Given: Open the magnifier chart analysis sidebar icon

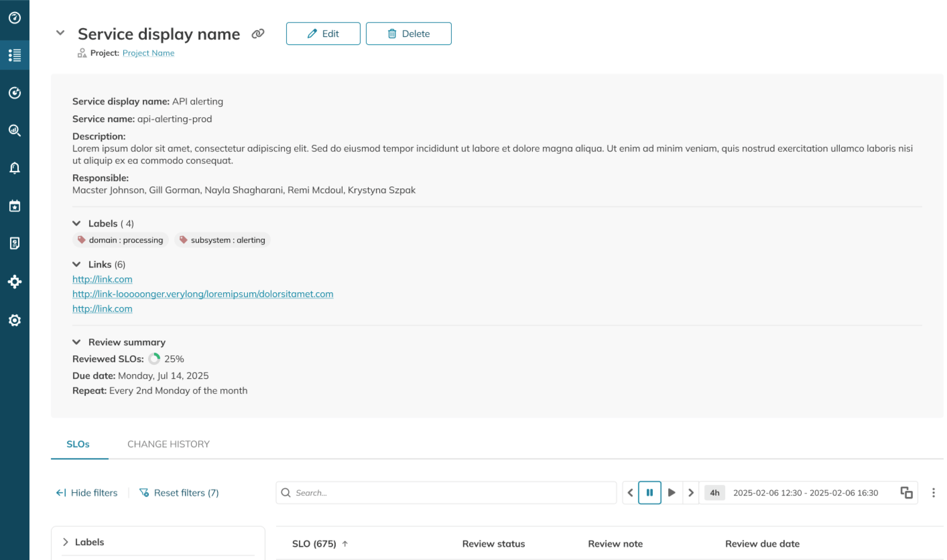Looking at the screenshot, I should pos(15,131).
